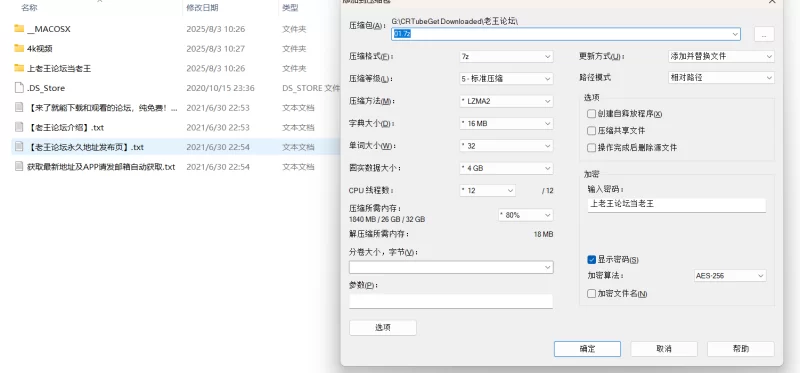Open the 分卷大小 combo box
This screenshot has height=373, width=800.
[451, 267]
